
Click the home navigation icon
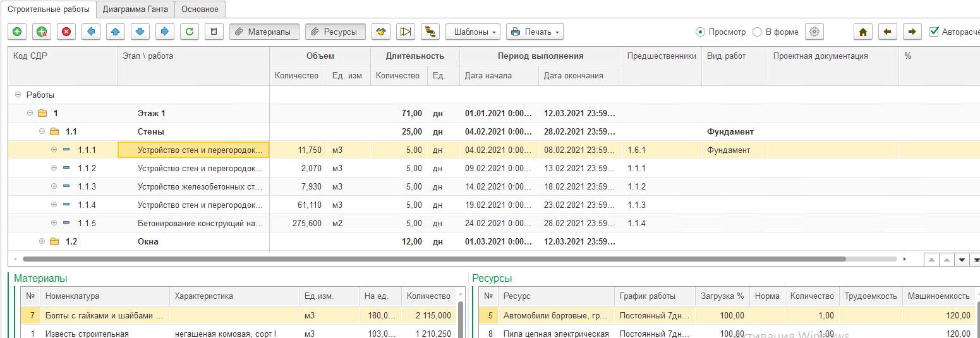click(x=863, y=32)
